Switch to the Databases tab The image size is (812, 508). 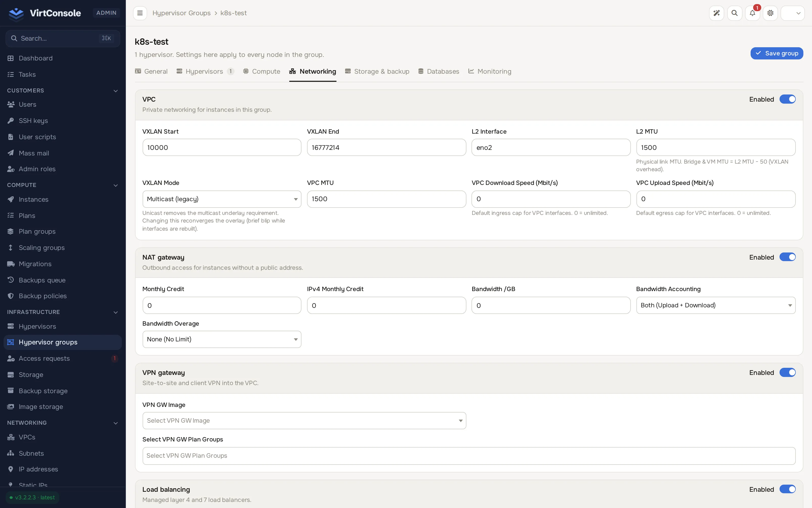pos(439,72)
